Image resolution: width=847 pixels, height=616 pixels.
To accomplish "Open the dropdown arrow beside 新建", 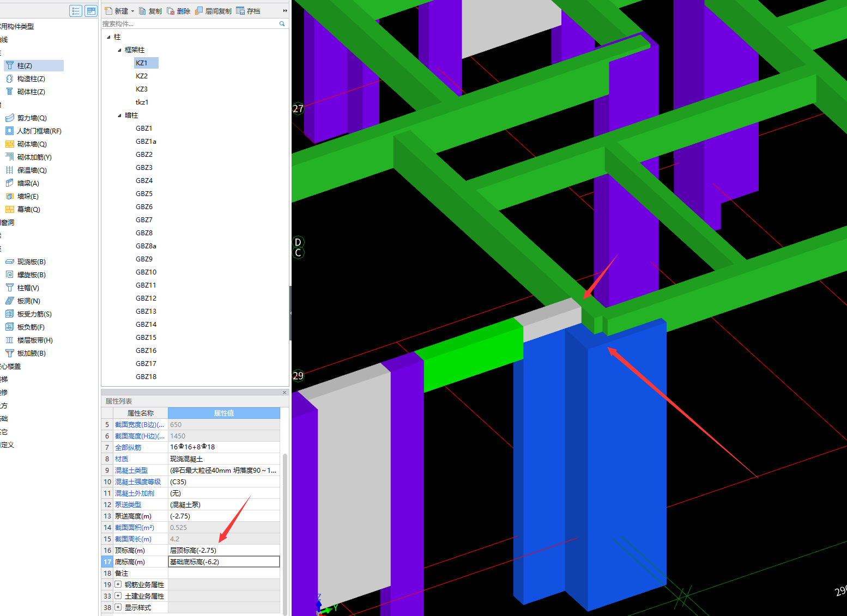I will [132, 11].
